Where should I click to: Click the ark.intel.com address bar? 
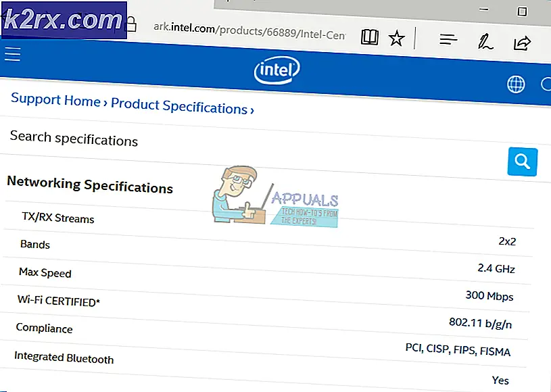click(249, 31)
